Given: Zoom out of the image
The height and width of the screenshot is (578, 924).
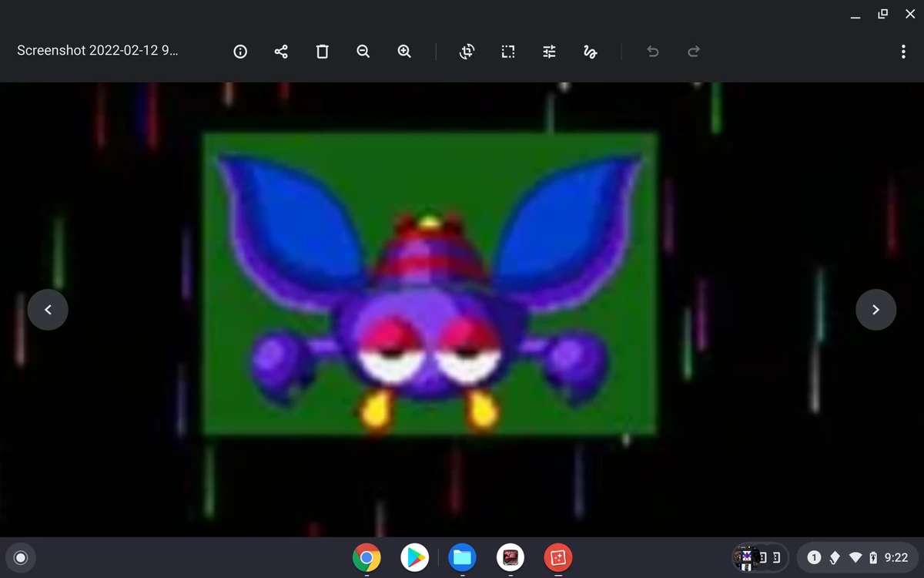Looking at the screenshot, I should pyautogui.click(x=363, y=52).
